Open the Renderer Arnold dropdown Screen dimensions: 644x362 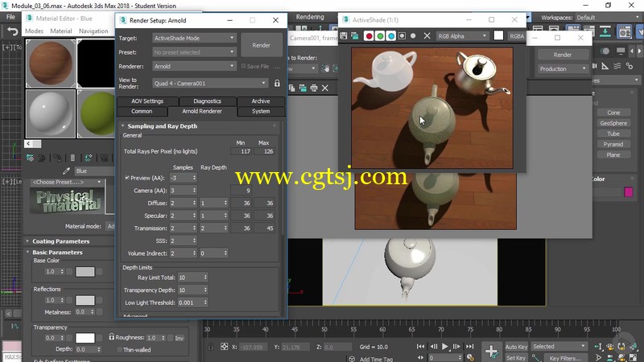(194, 66)
